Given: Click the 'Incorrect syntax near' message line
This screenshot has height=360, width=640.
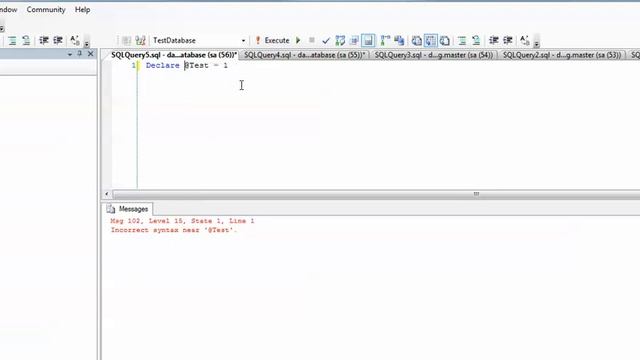Looking at the screenshot, I should [x=173, y=230].
